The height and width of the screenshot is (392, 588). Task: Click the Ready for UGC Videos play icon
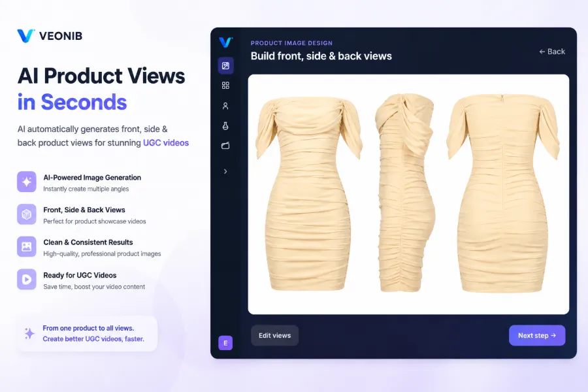[x=27, y=279]
